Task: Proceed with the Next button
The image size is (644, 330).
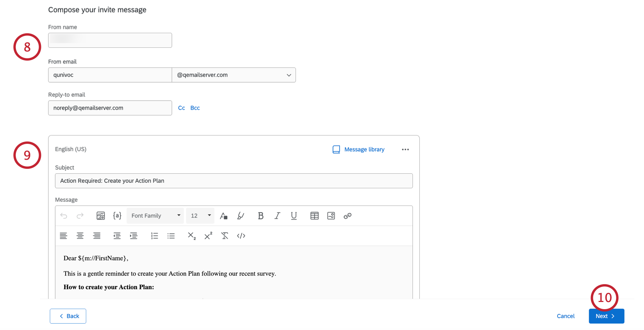Action: pyautogui.click(x=606, y=316)
